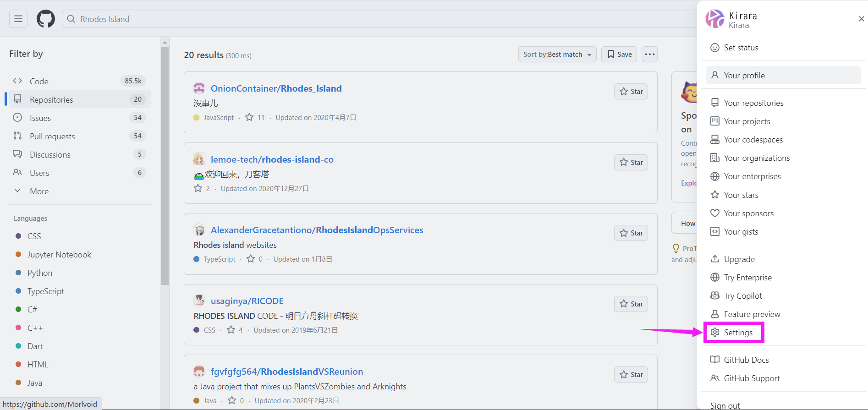Image resolution: width=868 pixels, height=410 pixels.
Task: Open GitHub Docs menu entry
Action: (783, 360)
